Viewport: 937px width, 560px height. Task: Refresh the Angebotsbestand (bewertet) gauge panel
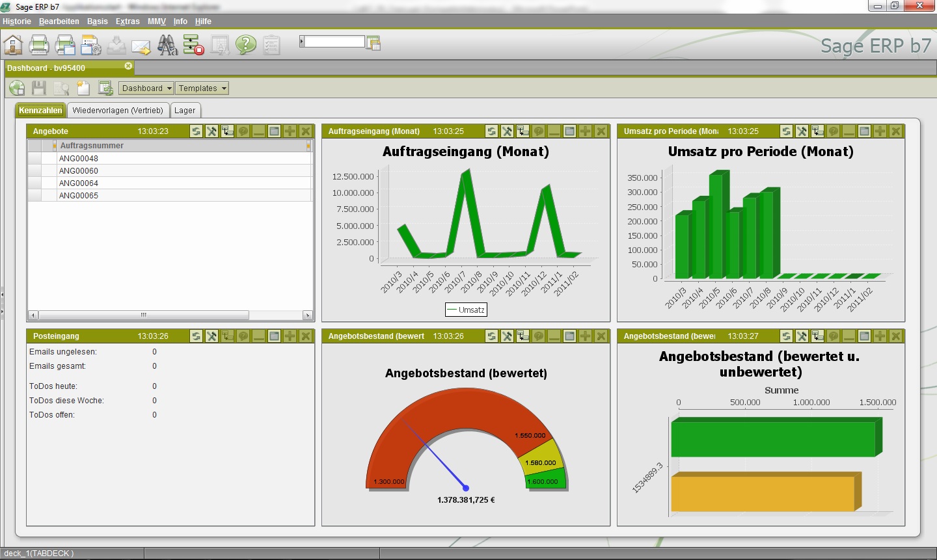click(491, 336)
